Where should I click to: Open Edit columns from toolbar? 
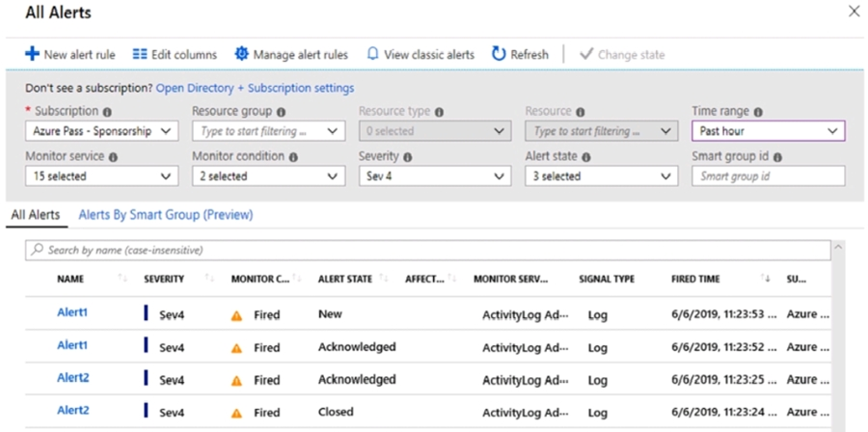tap(175, 55)
